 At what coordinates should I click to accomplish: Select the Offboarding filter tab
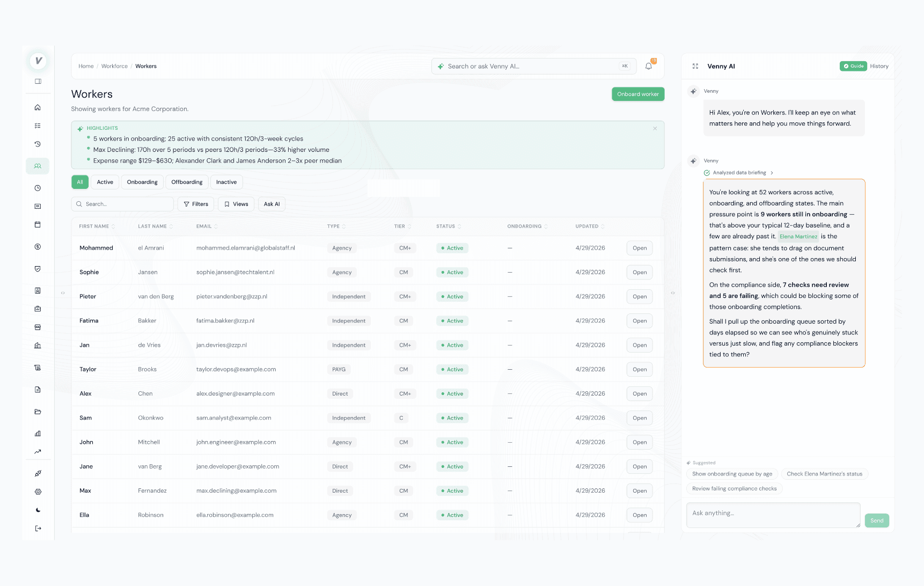[x=187, y=182]
